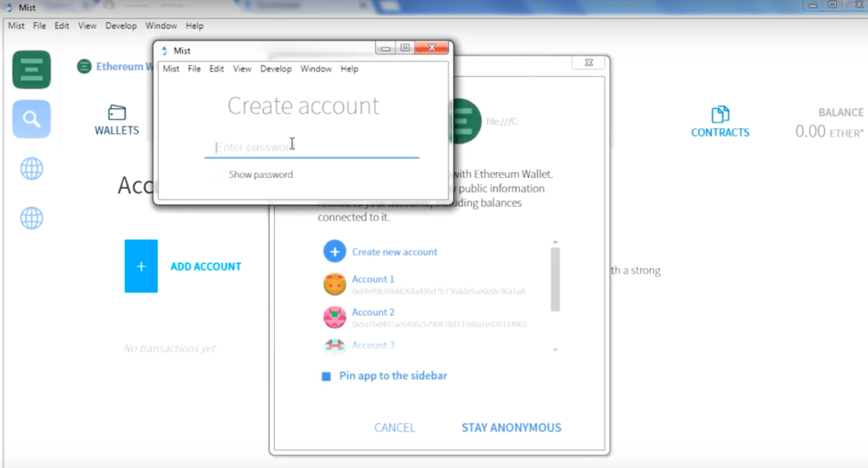The width and height of the screenshot is (868, 468).
Task: Open the File menu in main window
Action: (39, 25)
